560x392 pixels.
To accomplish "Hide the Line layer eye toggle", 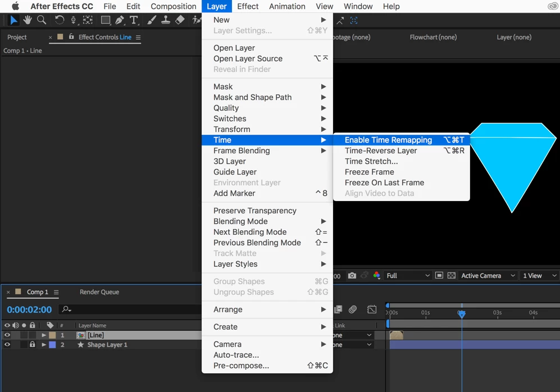I will [x=7, y=335].
